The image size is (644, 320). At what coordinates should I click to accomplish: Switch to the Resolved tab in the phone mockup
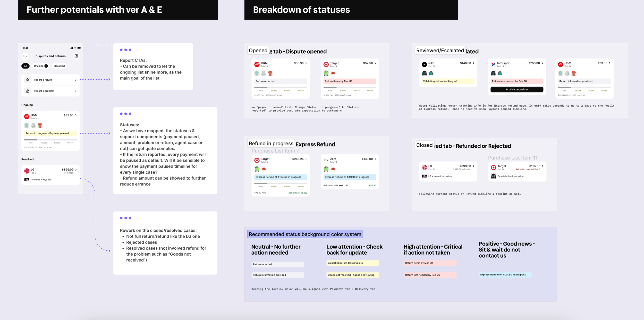click(x=60, y=66)
